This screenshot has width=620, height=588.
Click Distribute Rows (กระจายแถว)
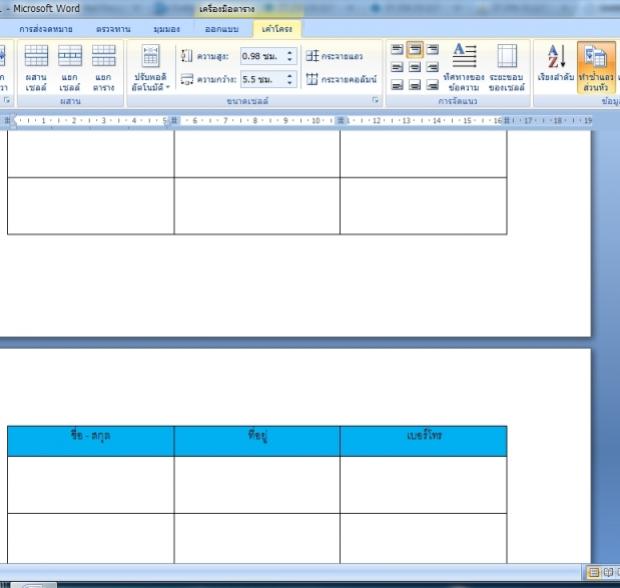tap(341, 57)
